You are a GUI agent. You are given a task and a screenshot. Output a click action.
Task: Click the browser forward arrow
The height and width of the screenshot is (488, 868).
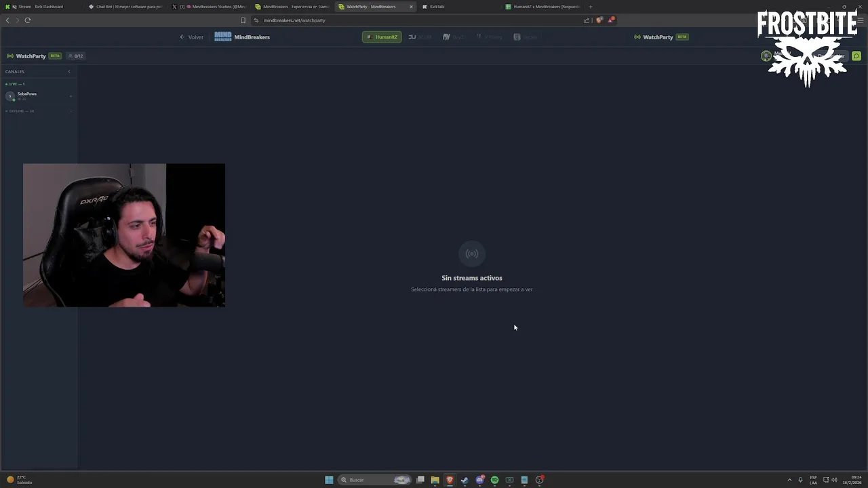18,20
